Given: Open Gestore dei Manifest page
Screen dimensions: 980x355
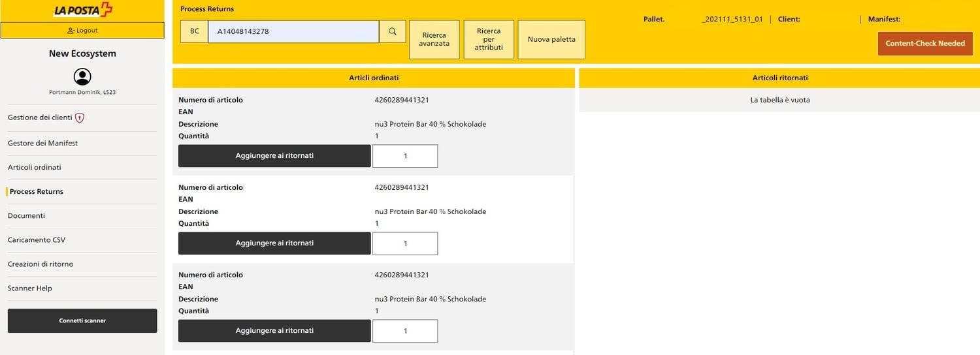Looking at the screenshot, I should tap(42, 143).
